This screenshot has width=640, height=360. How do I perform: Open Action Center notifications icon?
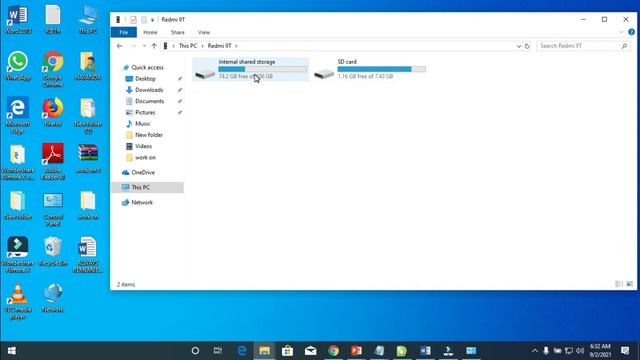click(x=625, y=351)
